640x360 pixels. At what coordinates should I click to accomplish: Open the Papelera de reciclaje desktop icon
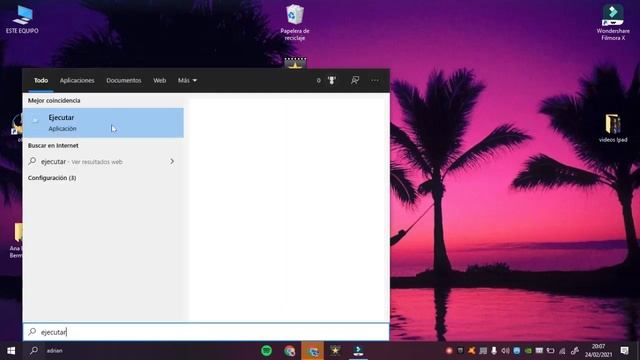pos(295,22)
